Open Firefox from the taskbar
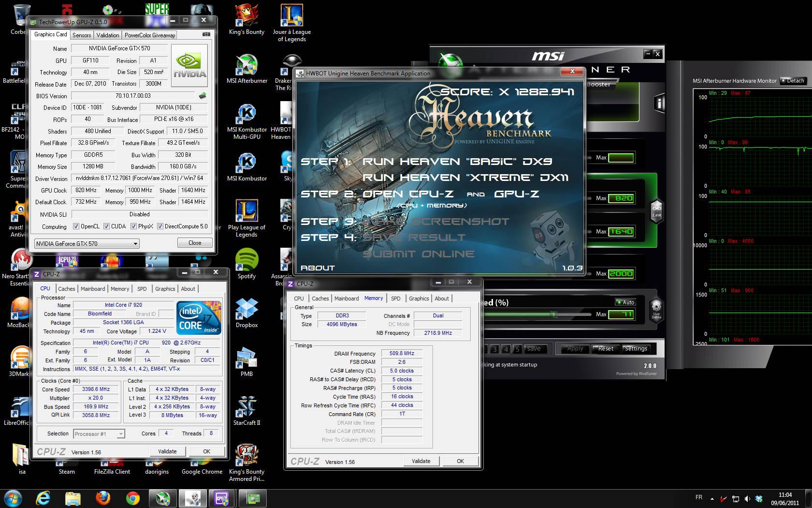Viewport: 812px width, 508px height. (x=102, y=498)
